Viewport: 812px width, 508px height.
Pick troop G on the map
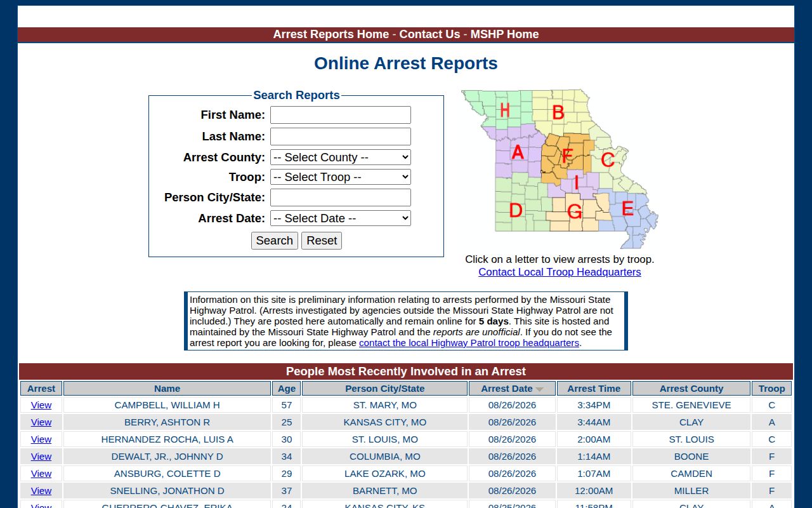[574, 211]
